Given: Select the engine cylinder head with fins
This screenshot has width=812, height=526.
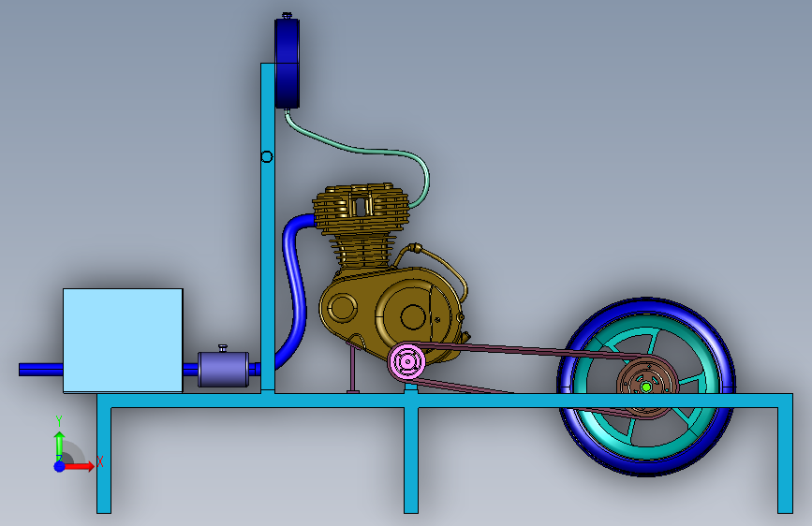Looking at the screenshot, I should pos(361,208).
